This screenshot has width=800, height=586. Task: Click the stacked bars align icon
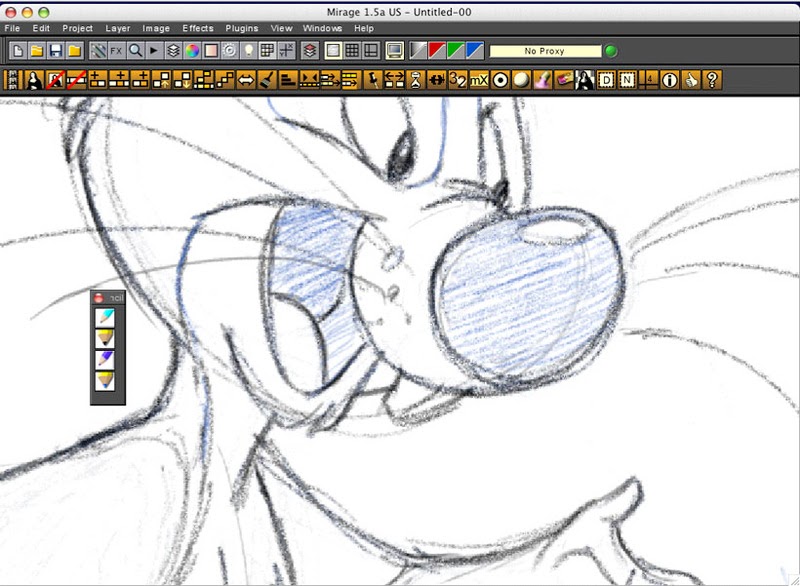tap(288, 80)
